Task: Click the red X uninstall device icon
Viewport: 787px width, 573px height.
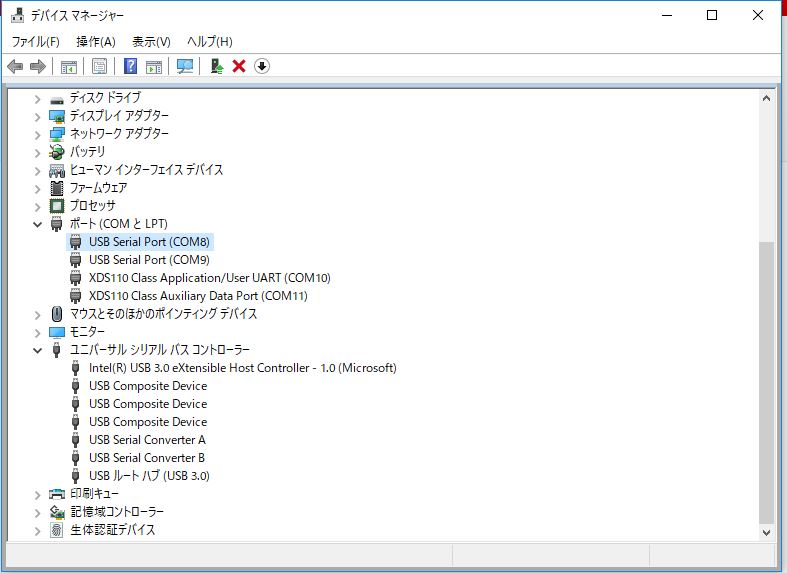Action: tap(239, 66)
